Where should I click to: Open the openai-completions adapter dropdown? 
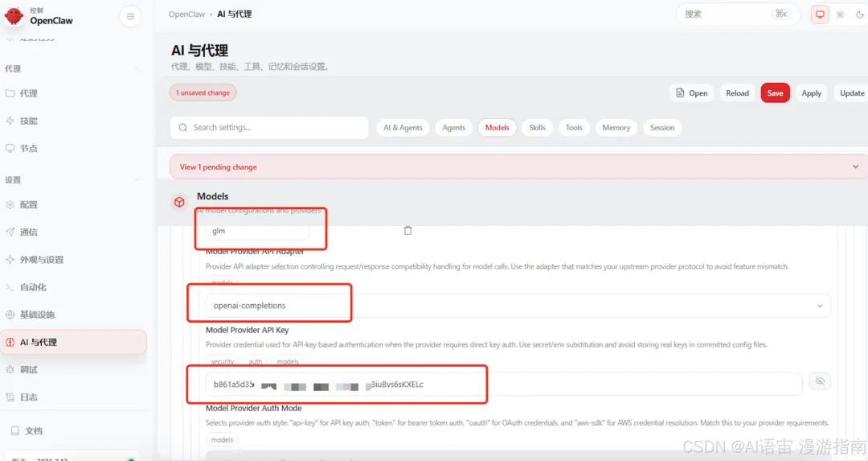pos(518,306)
